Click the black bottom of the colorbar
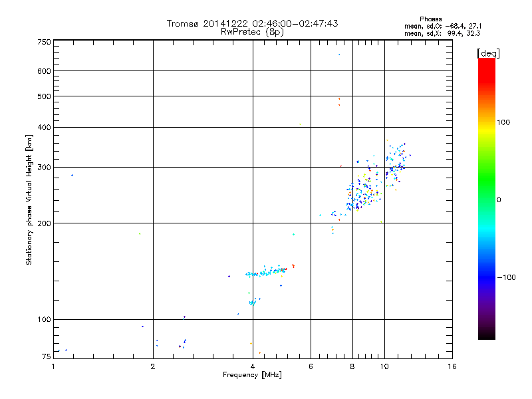The width and height of the screenshot is (532, 399). [487, 334]
